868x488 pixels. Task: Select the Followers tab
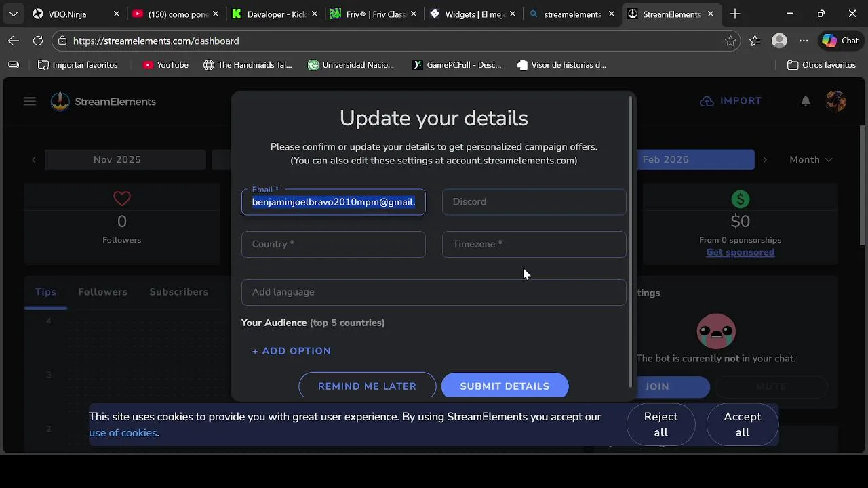tap(102, 292)
